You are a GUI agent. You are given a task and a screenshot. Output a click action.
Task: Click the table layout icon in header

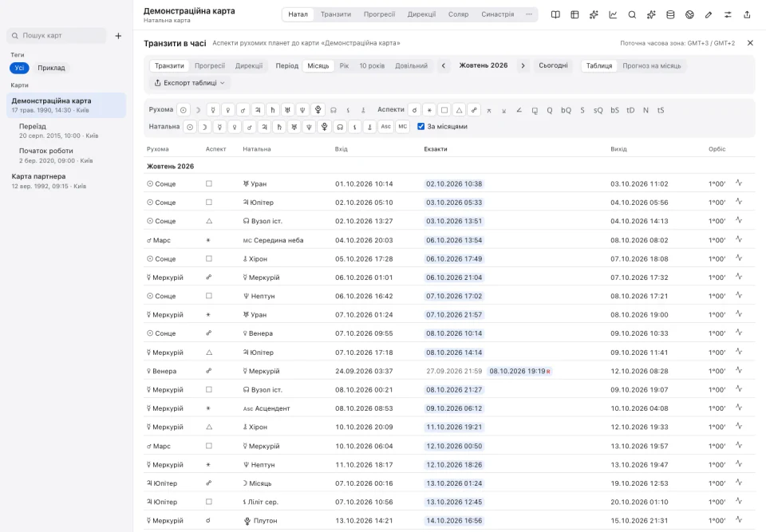[x=574, y=14]
